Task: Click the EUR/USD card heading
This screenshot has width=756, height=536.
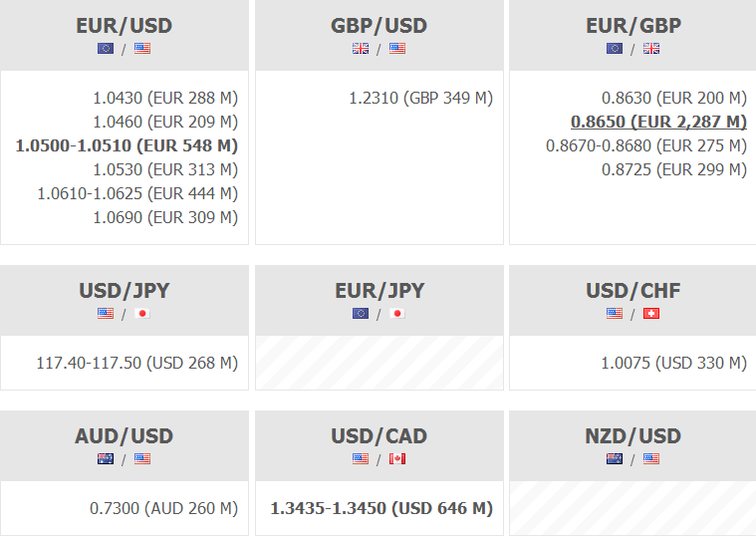Action: coord(124,26)
